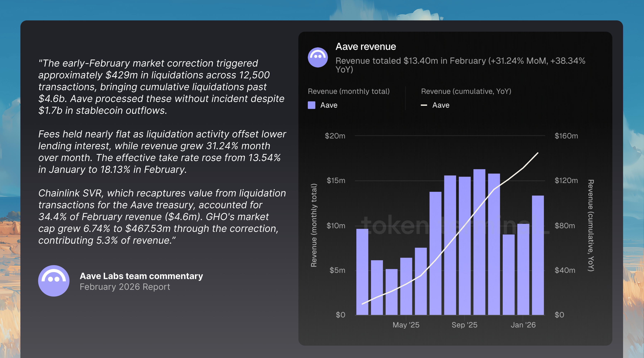Click the end point of the cumulative line
The height and width of the screenshot is (358, 644).
538,153
